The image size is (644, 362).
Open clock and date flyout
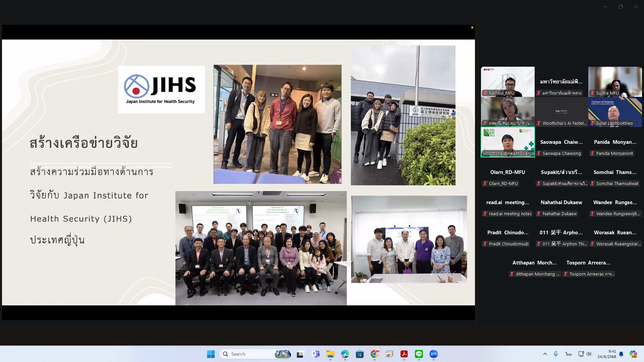(606, 354)
